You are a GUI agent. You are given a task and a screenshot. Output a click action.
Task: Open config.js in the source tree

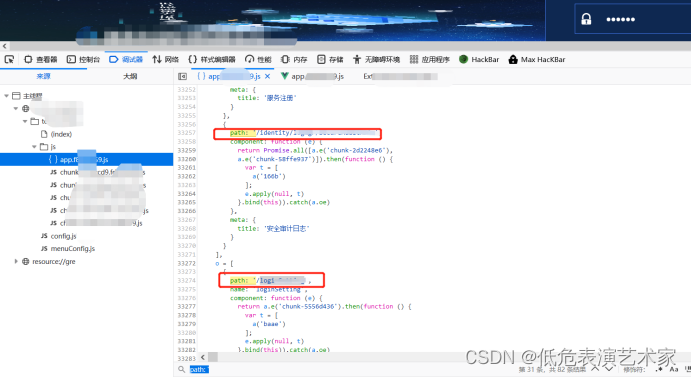pyautogui.click(x=59, y=236)
